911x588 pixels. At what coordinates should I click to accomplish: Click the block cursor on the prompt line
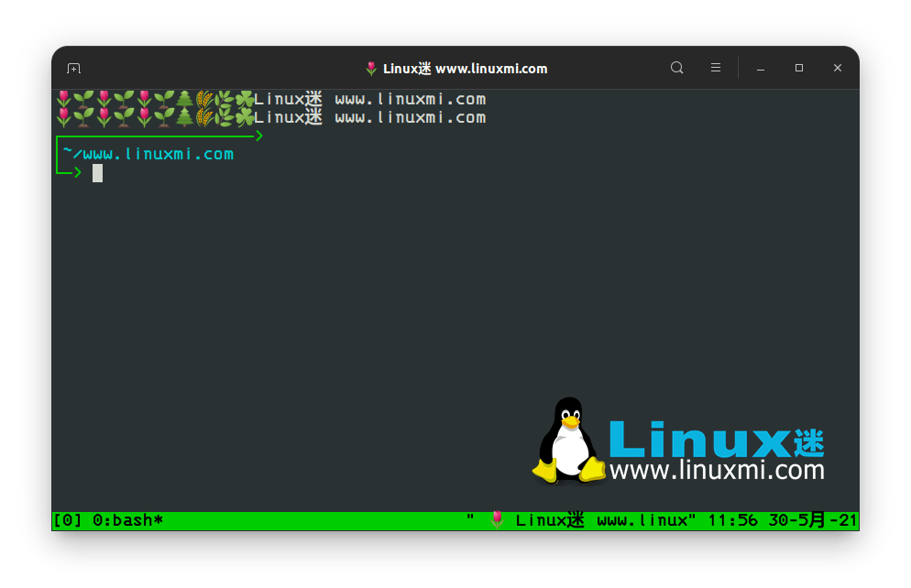click(96, 173)
